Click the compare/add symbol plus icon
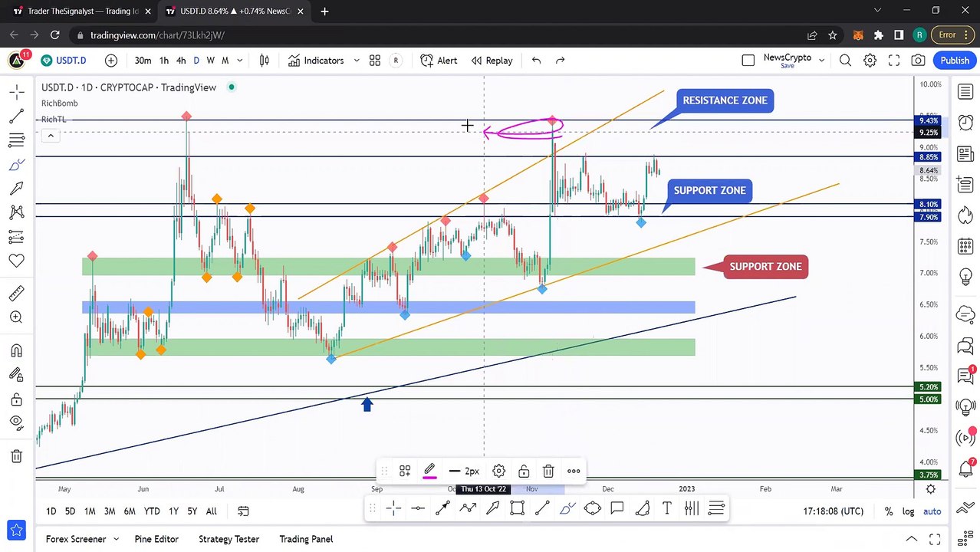980x552 pixels. 111,61
